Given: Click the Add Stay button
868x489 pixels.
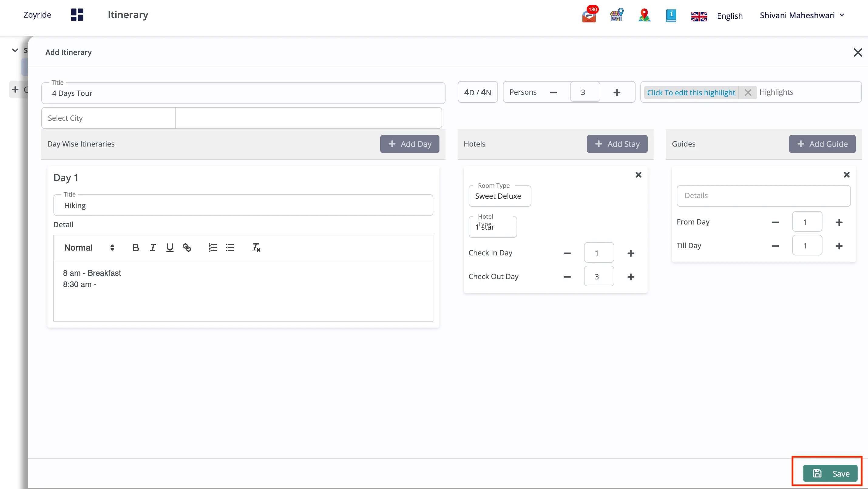Looking at the screenshot, I should 617,144.
